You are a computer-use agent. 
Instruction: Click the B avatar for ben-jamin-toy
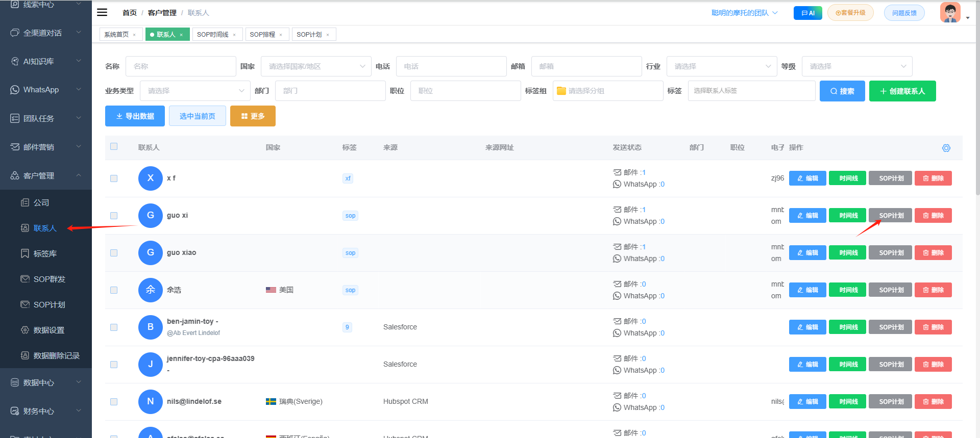(x=151, y=327)
